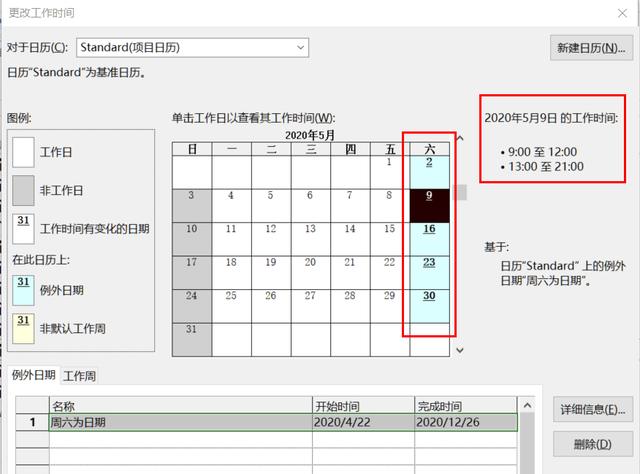This screenshot has width=640, height=474.
Task: Switch to the 例外日期 tab
Action: [x=33, y=375]
